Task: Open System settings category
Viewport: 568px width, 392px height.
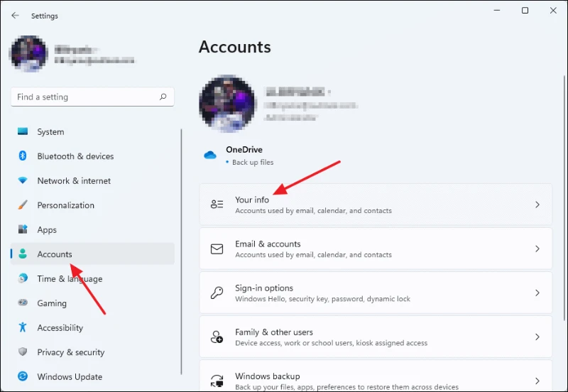Action: [92, 131]
